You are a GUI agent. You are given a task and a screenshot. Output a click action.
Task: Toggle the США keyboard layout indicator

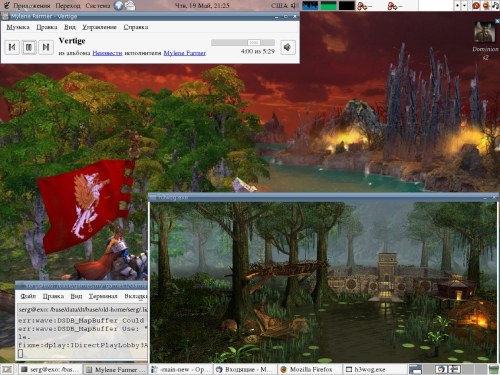click(279, 5)
